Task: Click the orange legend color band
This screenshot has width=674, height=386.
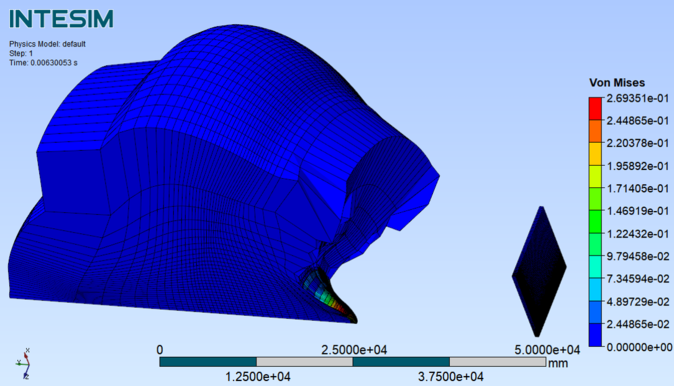Action: pyautogui.click(x=595, y=131)
